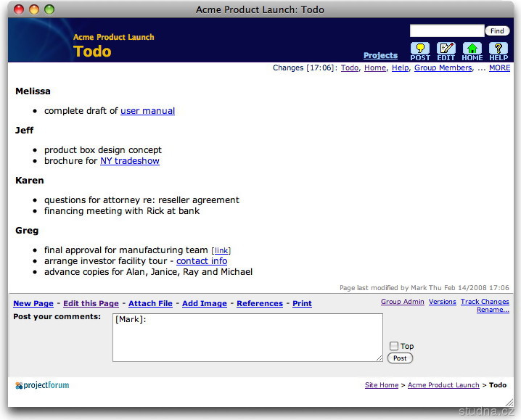Click 'questions for attorney re: reseller agreement'
The width and height of the screenshot is (521, 420).
141,200
